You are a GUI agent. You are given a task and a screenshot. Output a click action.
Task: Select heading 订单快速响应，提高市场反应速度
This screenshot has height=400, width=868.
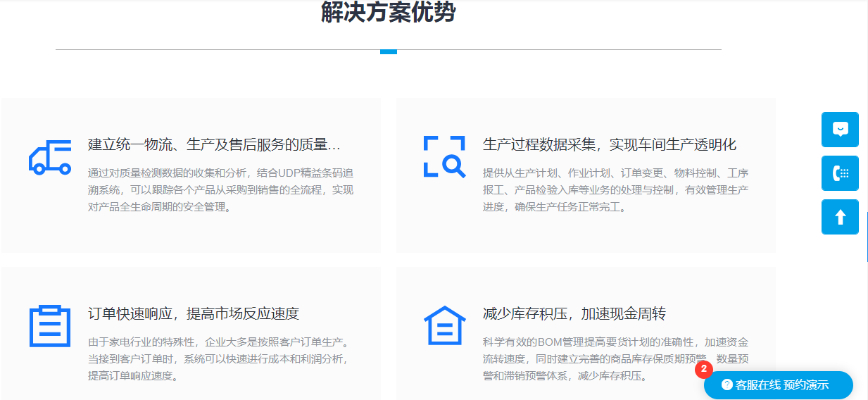pyautogui.click(x=194, y=313)
